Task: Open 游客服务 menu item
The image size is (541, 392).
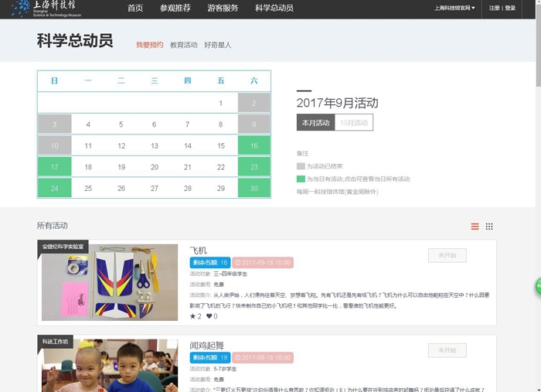Action: coord(223,8)
